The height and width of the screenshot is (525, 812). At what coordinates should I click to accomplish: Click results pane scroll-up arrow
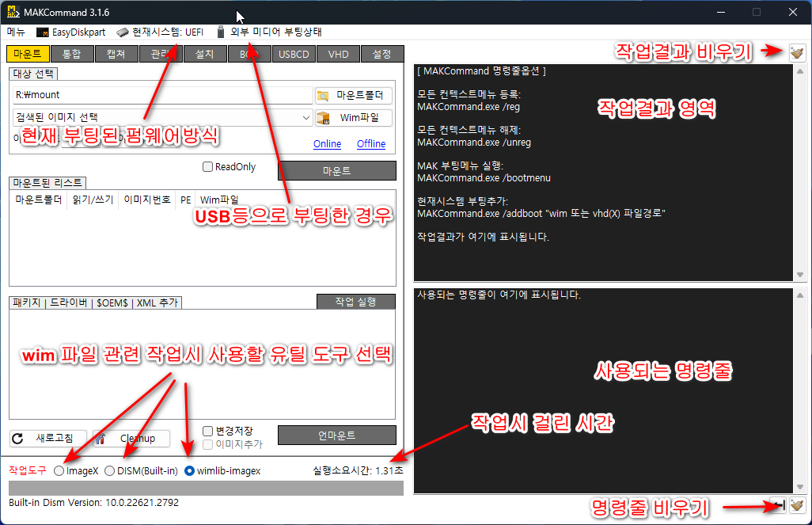pyautogui.click(x=800, y=71)
